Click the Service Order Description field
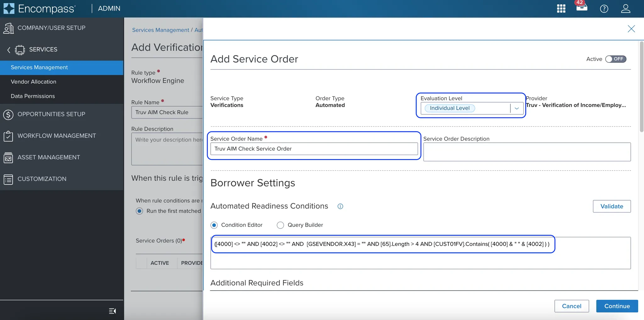The image size is (644, 320). (527, 152)
